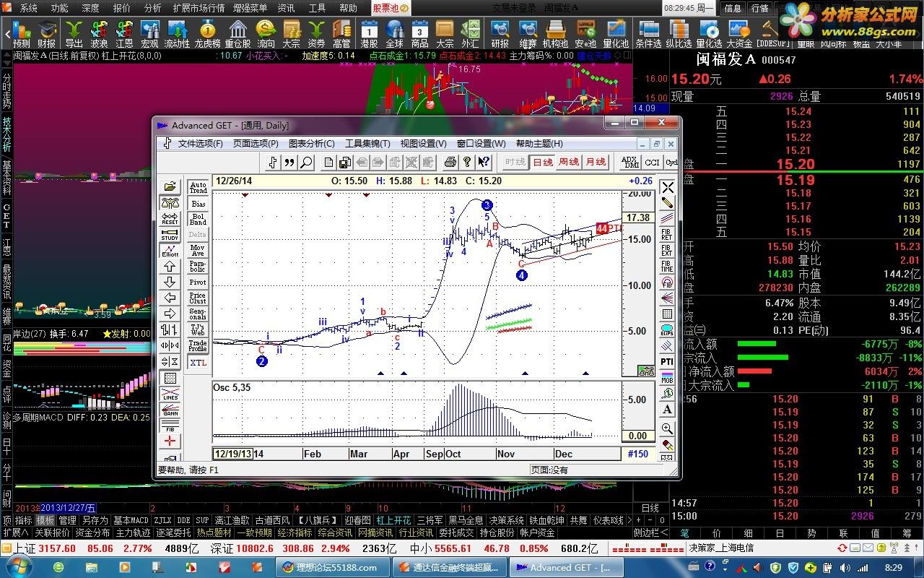The image size is (924, 578).
Task: Click the up arrow navigation button
Action: coord(170,267)
